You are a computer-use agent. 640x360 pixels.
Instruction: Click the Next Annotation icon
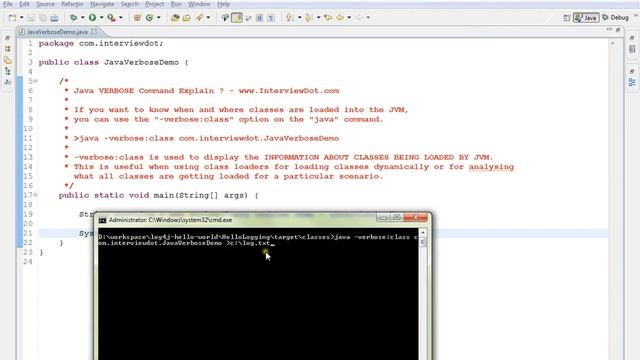pyautogui.click(x=290, y=18)
